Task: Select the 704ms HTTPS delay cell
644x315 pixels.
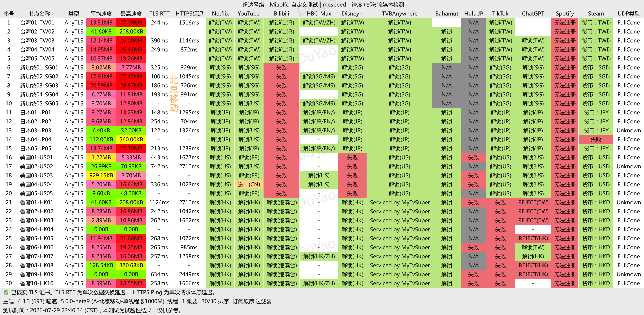Action: coord(189,122)
